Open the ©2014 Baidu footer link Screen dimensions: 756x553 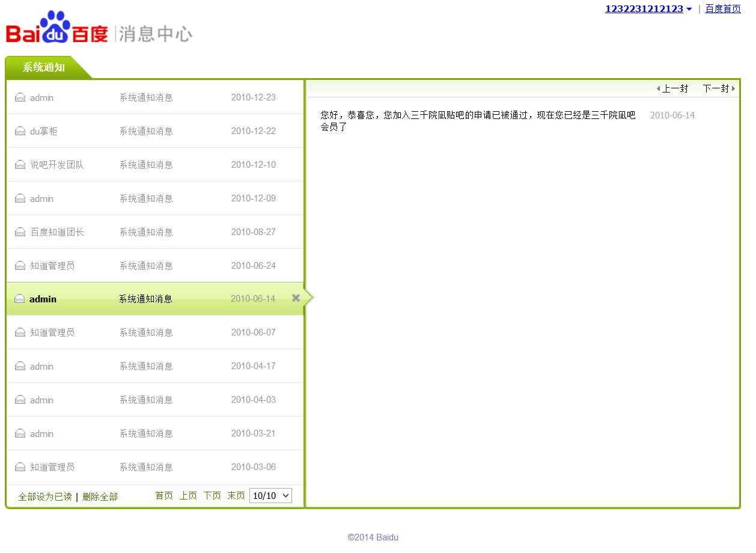click(373, 537)
